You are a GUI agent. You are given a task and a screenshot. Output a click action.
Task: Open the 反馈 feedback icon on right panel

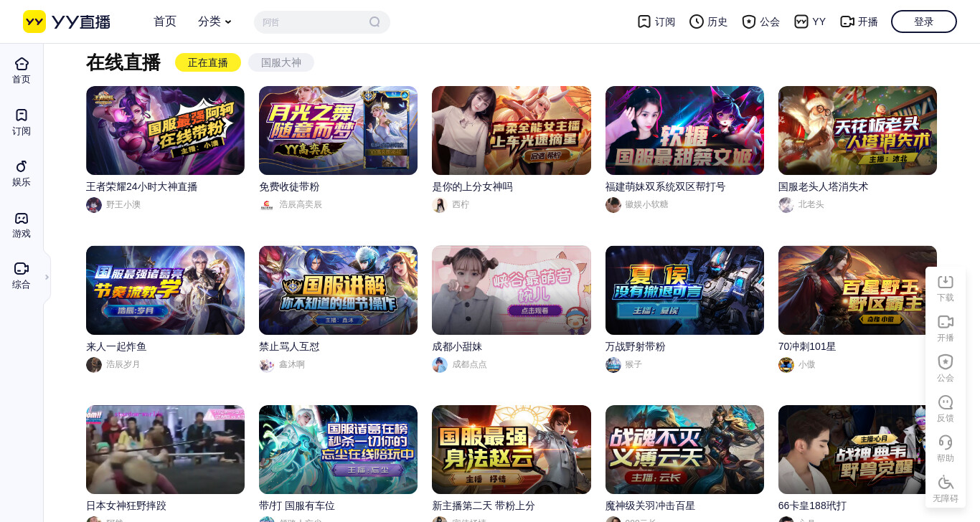point(946,402)
